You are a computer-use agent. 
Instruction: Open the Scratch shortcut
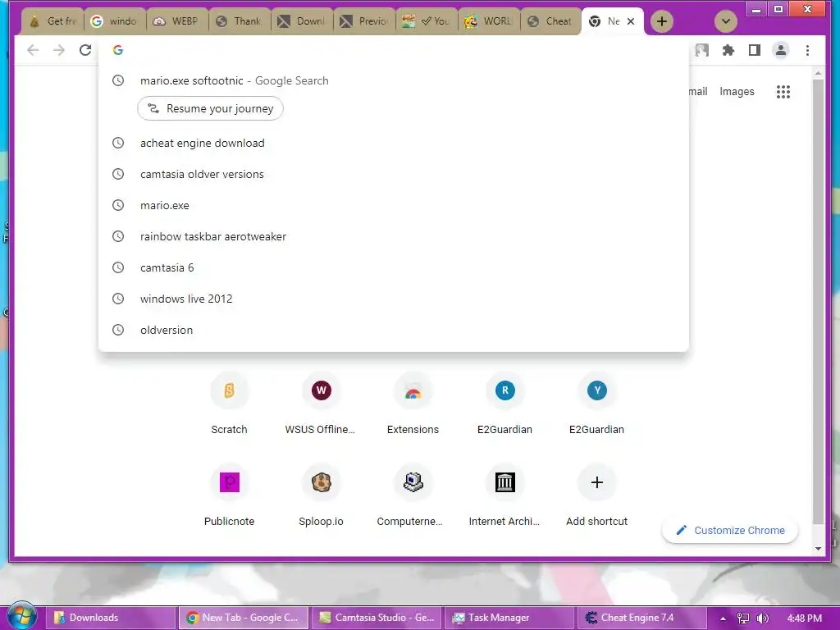[230, 404]
